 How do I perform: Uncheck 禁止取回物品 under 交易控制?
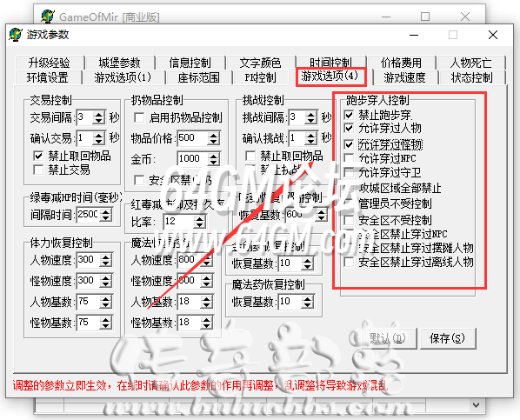click(38, 156)
